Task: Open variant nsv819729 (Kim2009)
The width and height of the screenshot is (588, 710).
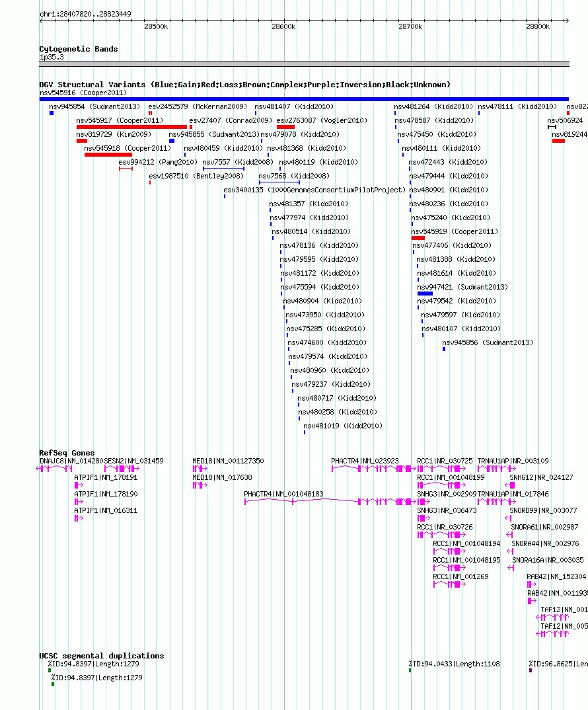Action: coord(114,134)
